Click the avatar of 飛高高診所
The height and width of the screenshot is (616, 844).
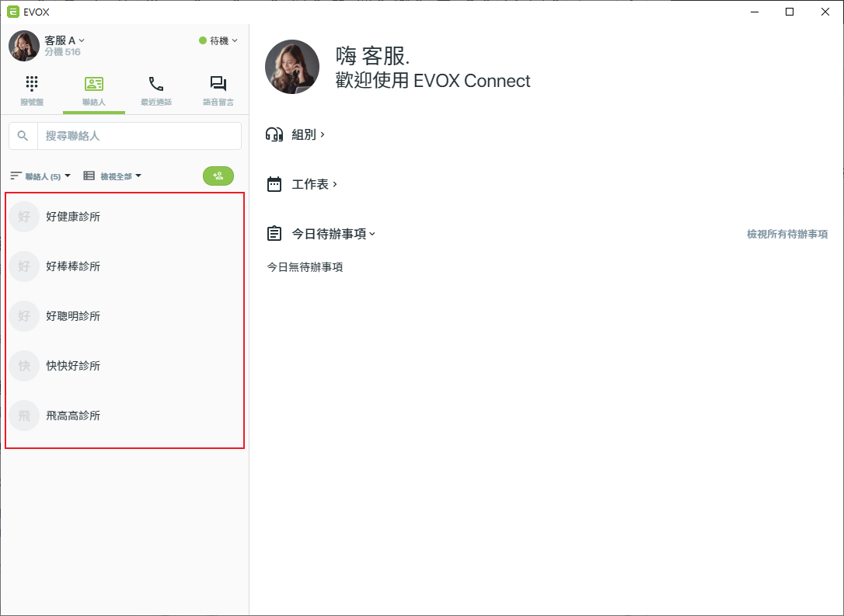(x=24, y=416)
